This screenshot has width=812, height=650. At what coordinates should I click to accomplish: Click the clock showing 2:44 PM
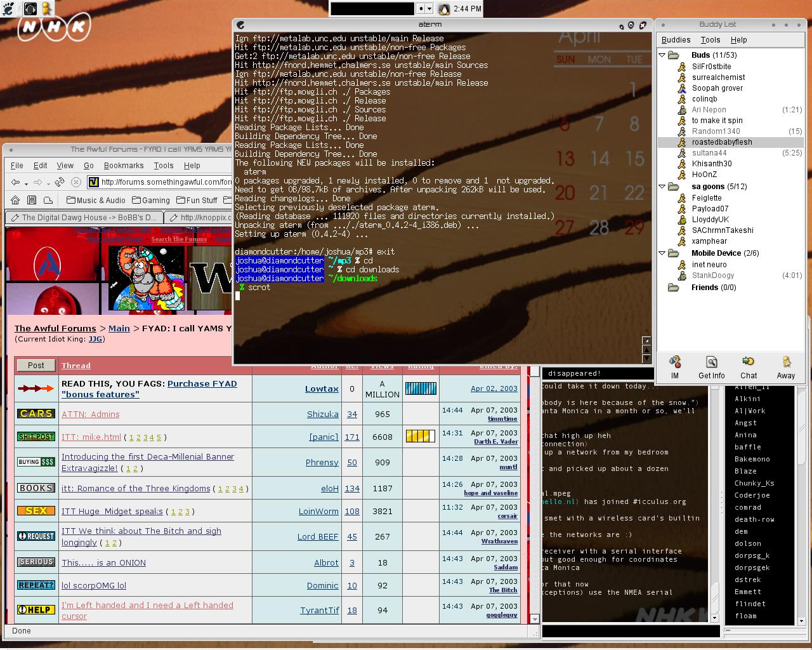468,9
